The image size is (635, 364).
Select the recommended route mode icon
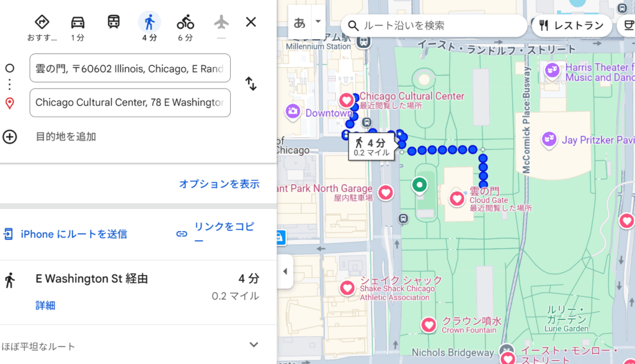click(x=42, y=23)
